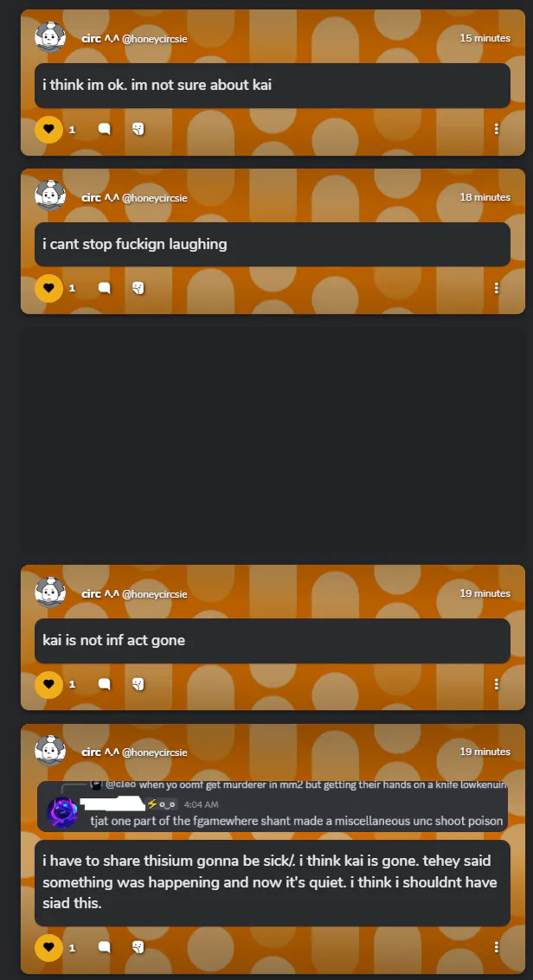Unlike the "im not sure about kai" post

point(48,130)
